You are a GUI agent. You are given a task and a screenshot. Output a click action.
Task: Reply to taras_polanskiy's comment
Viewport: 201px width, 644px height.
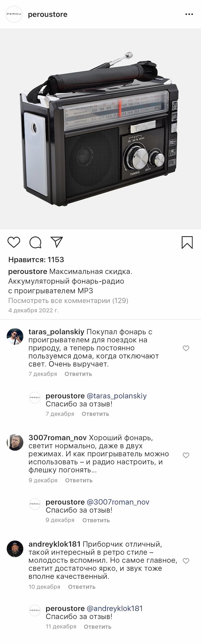click(x=78, y=374)
